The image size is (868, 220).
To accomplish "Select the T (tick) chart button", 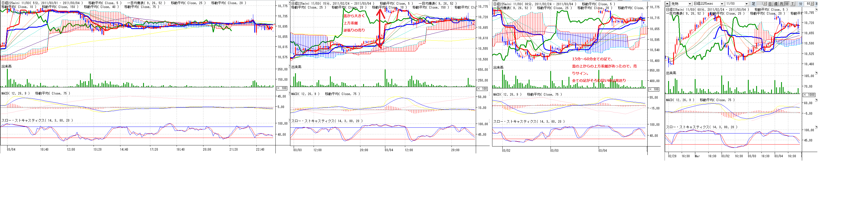I will tap(792, 4).
